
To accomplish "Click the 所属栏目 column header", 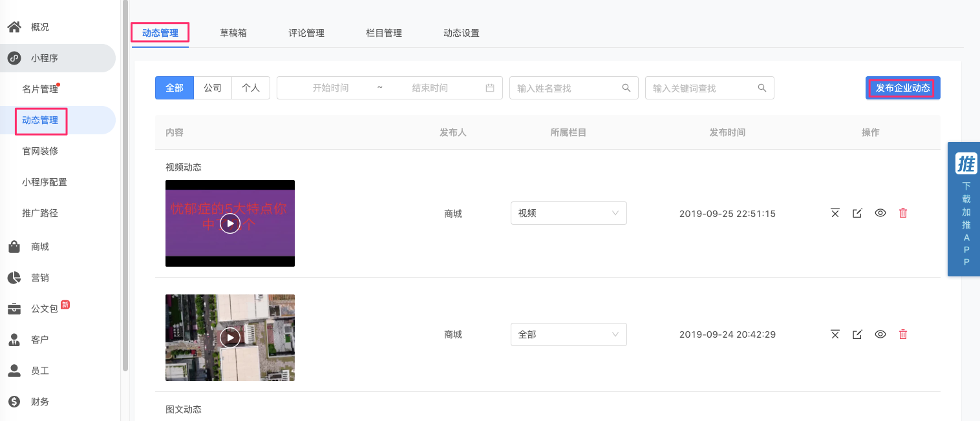I will 568,132.
